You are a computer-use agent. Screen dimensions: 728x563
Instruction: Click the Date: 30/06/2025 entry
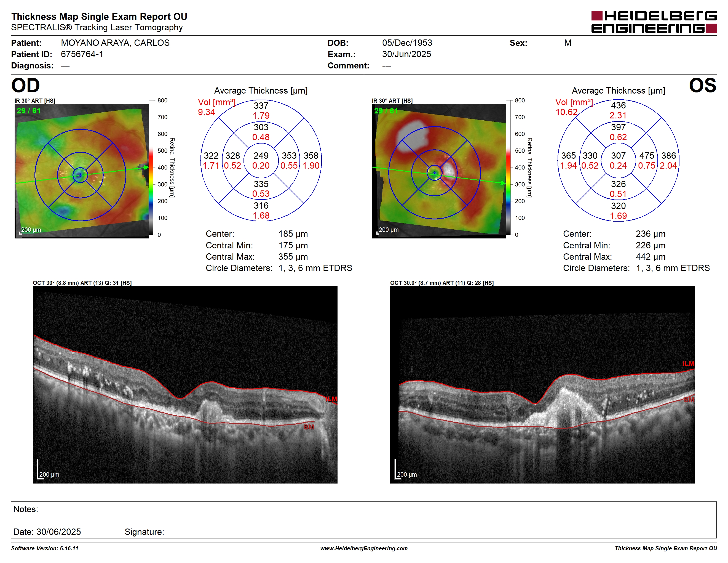coord(47,532)
